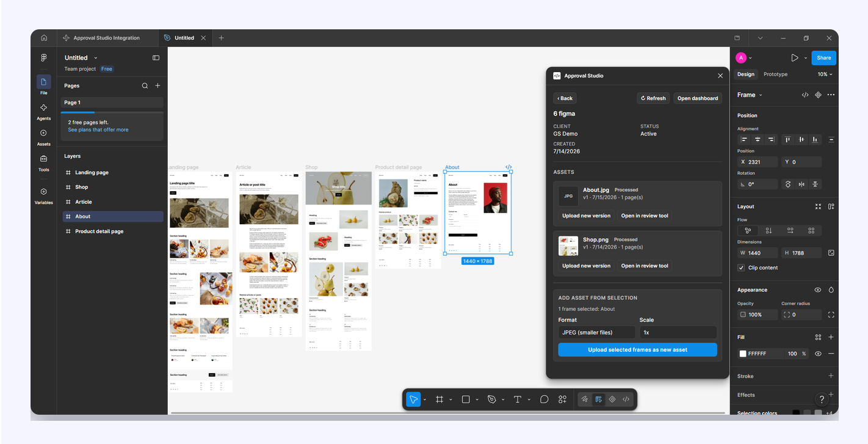
Task: Open Shop.png in review tool
Action: click(x=645, y=266)
